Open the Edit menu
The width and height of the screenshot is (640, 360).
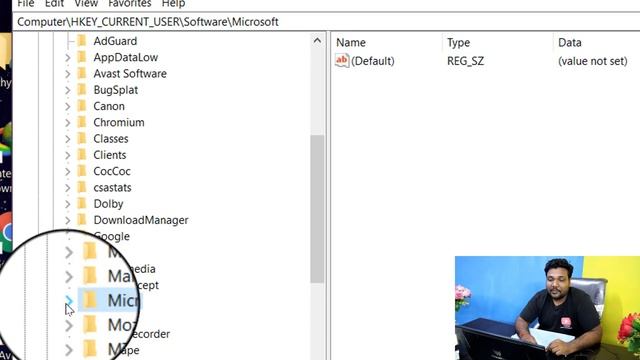pos(54,4)
